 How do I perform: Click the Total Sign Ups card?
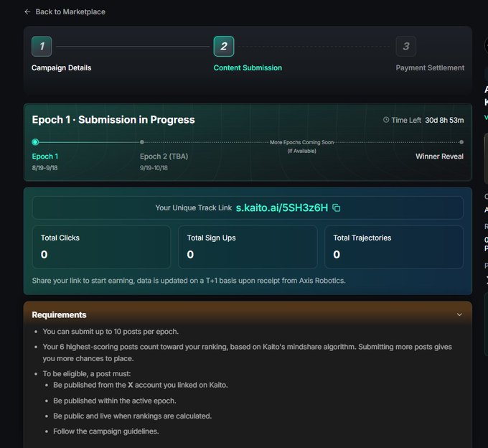(248, 247)
